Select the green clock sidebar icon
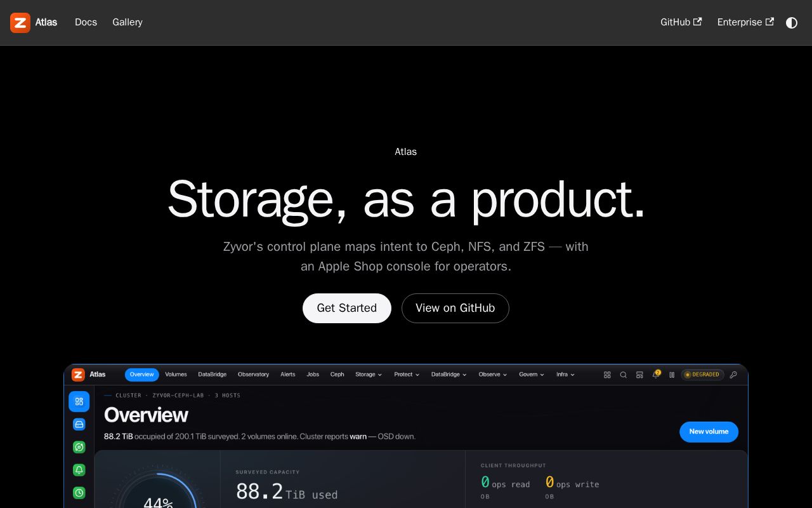Screen dimensions: 812x508 pyautogui.click(x=79, y=493)
